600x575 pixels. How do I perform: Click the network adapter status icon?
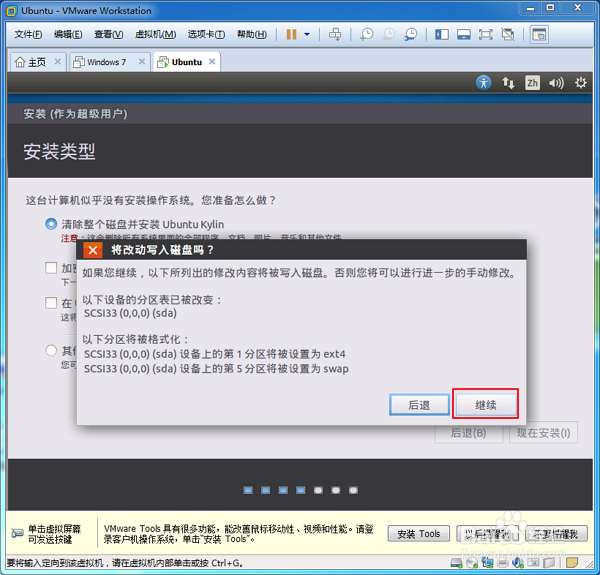pyautogui.click(x=488, y=563)
